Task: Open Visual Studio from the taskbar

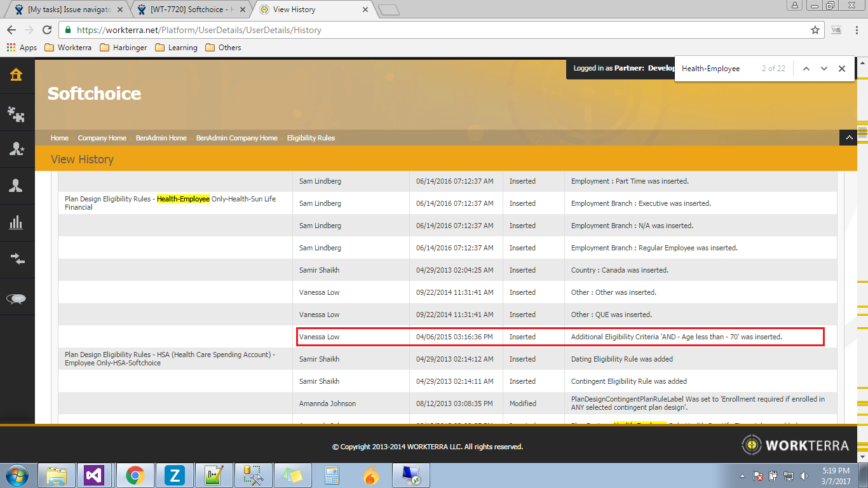Action: tap(94, 475)
